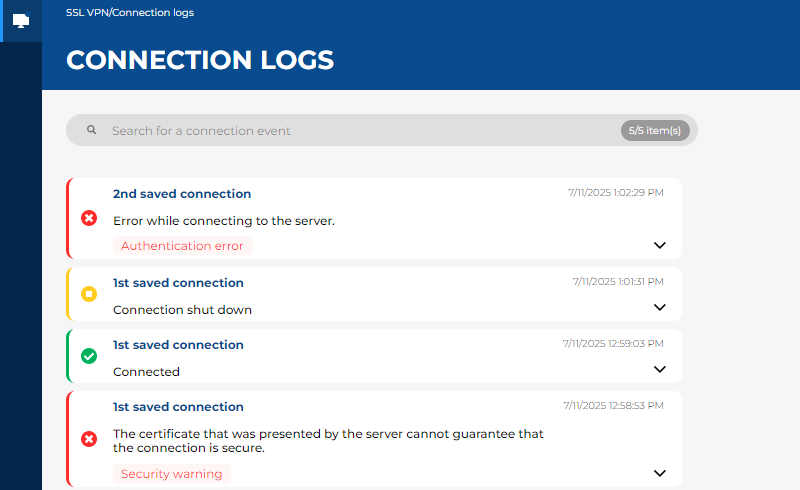Click the certificate cannot guarantee message text
800x490 pixels.
pos(328,441)
